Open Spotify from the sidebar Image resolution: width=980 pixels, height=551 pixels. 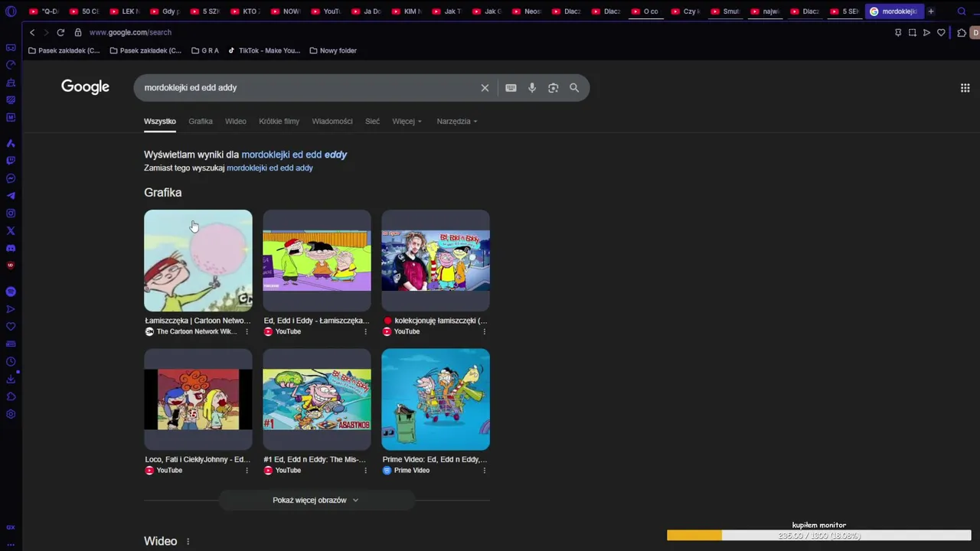point(11,292)
